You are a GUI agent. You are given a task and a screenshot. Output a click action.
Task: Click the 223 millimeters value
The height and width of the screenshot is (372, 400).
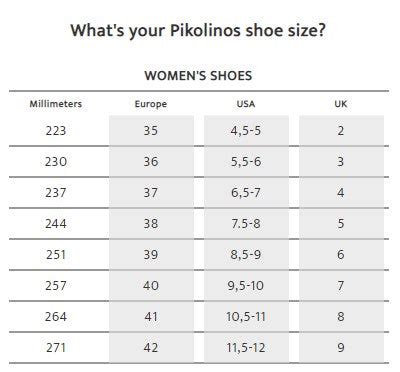(x=56, y=131)
